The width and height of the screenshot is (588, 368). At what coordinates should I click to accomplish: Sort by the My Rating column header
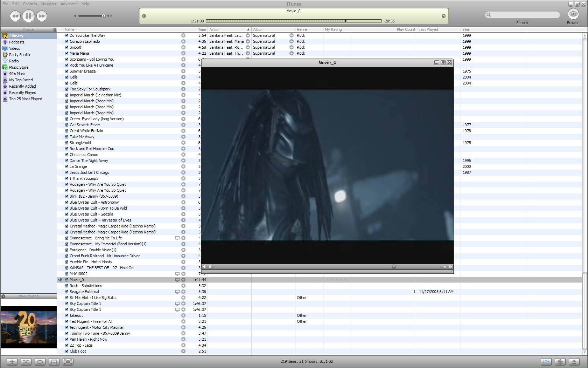(337, 29)
